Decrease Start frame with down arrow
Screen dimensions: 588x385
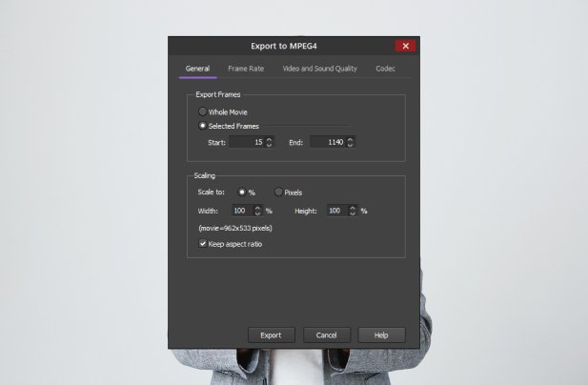[269, 145]
